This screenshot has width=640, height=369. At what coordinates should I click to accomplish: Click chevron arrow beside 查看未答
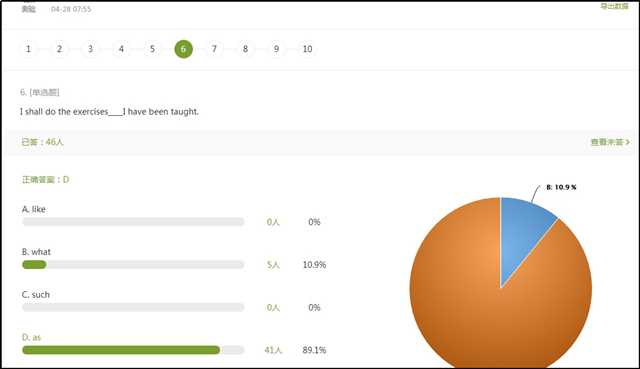[x=628, y=142]
